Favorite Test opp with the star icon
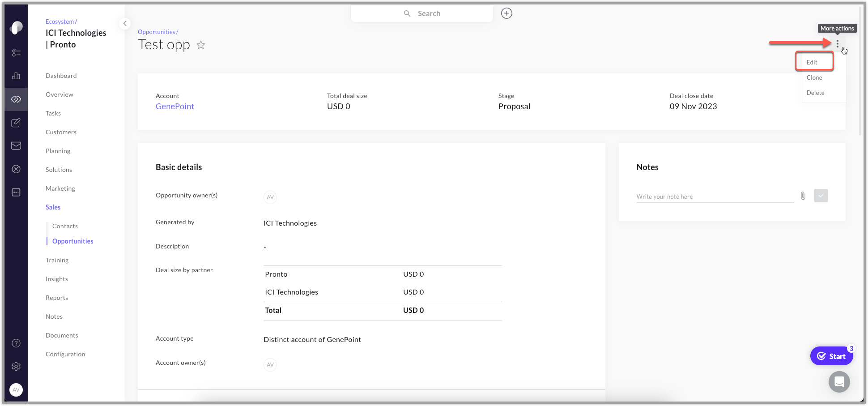Screen dimensions: 868x406 (x=201, y=45)
